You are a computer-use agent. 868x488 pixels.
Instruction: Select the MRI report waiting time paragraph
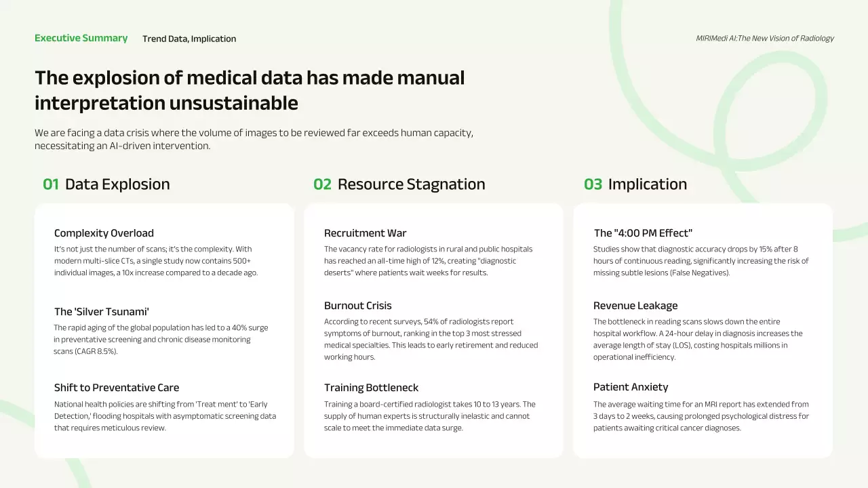point(701,416)
